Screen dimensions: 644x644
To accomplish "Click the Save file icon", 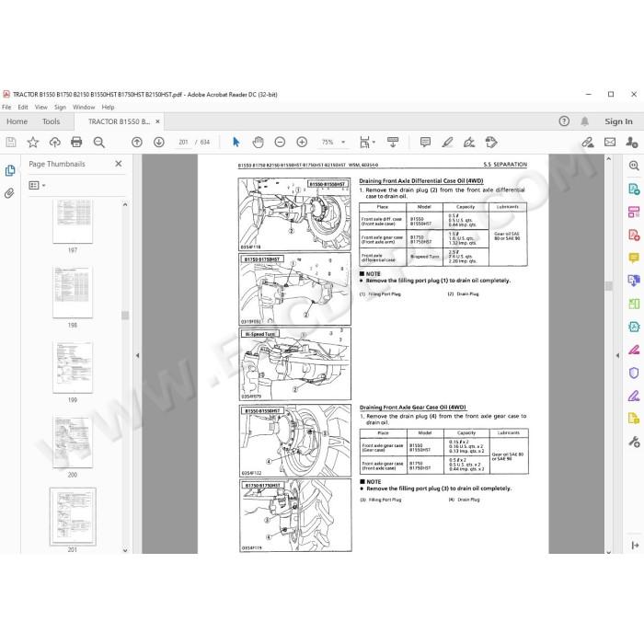I will click(11, 142).
